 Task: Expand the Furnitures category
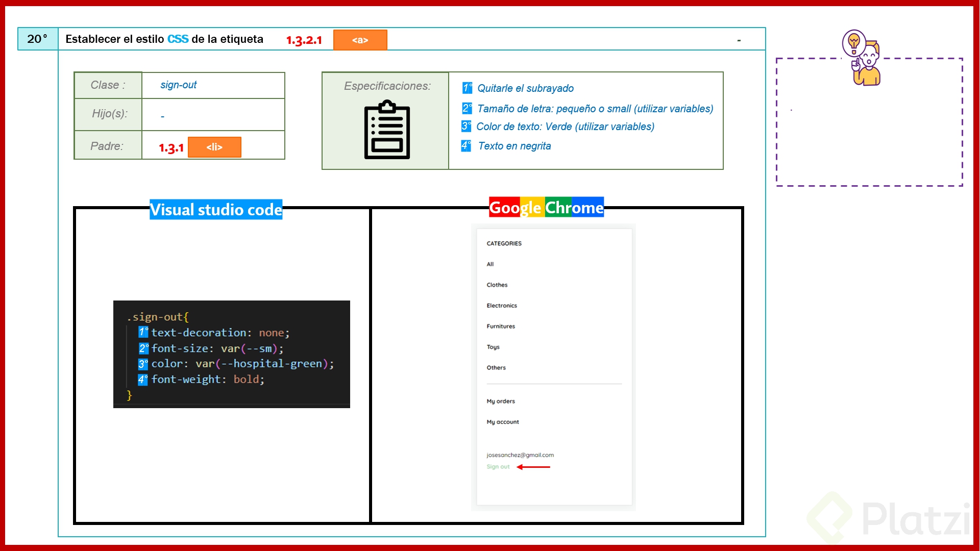[x=500, y=326]
